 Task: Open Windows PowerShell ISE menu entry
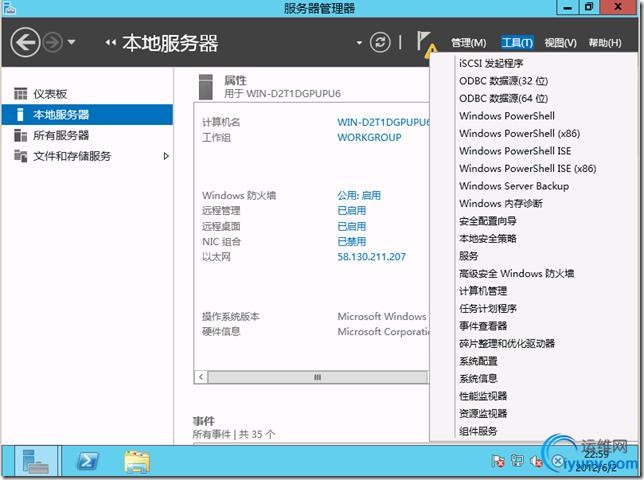[x=515, y=151]
